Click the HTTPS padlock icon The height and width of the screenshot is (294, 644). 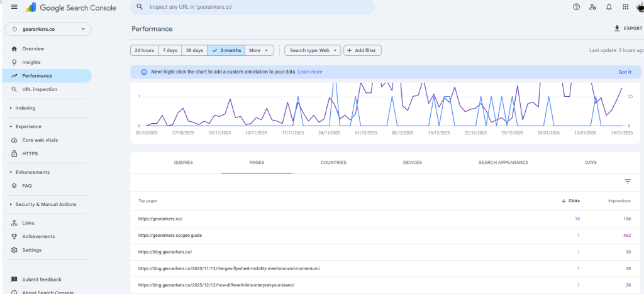pyautogui.click(x=14, y=154)
